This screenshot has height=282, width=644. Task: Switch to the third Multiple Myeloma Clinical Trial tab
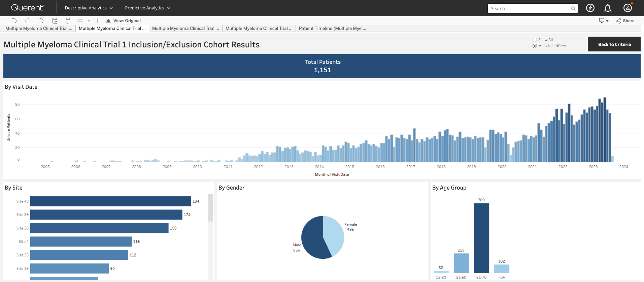(185, 29)
